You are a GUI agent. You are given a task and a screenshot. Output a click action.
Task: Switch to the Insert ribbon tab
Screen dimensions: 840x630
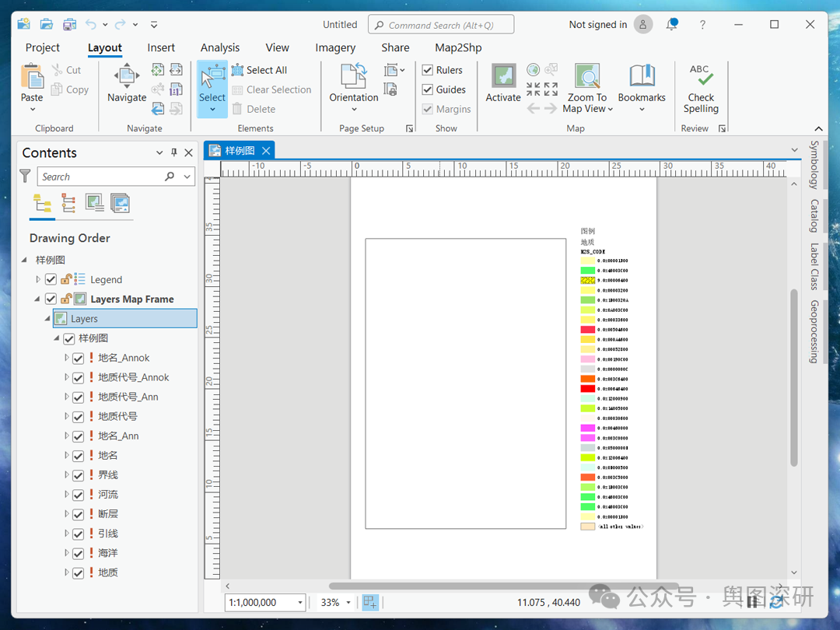tap(161, 47)
